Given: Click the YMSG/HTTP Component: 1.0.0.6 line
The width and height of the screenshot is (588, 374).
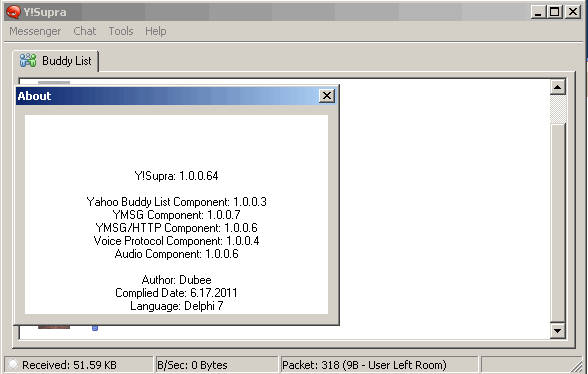Looking at the screenshot, I should [176, 228].
